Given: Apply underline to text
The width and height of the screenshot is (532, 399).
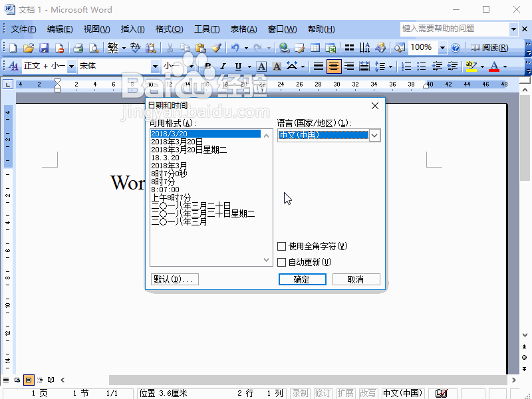Looking at the screenshot, I should [x=237, y=66].
